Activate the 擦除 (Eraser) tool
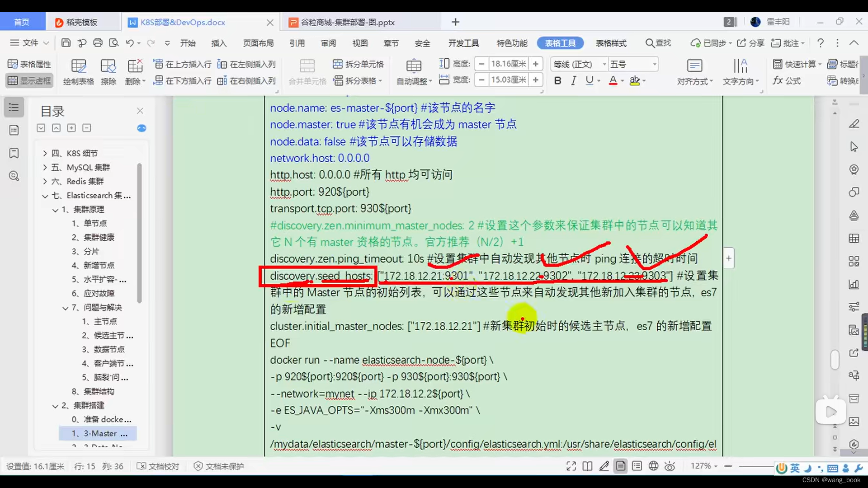This screenshot has width=868, height=488. [x=108, y=71]
